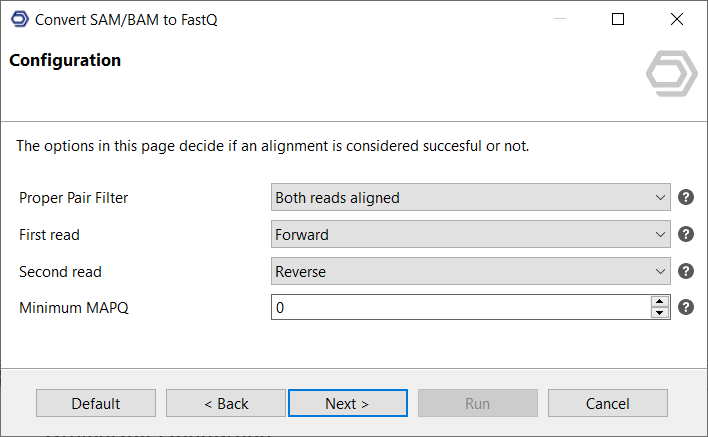Viewport: 708px width, 437px height.
Task: Close the Convert SAM/BAM to FastQ dialog
Action: point(676,19)
